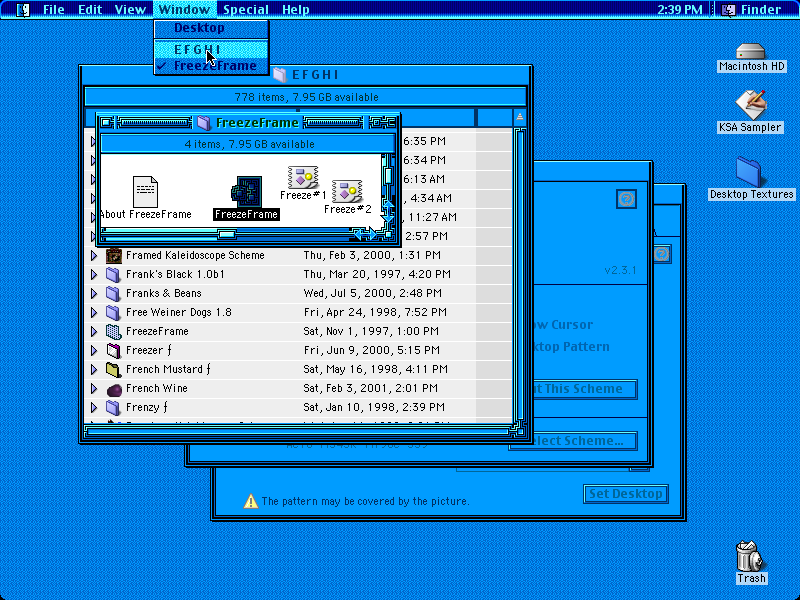The image size is (800, 600).
Task: Expand the Frank's Black 1.0b1 folder
Action: coord(94,274)
